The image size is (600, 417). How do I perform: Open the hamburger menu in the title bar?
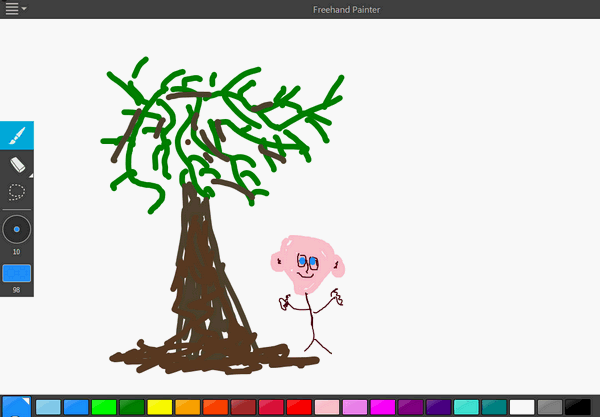[x=15, y=8]
